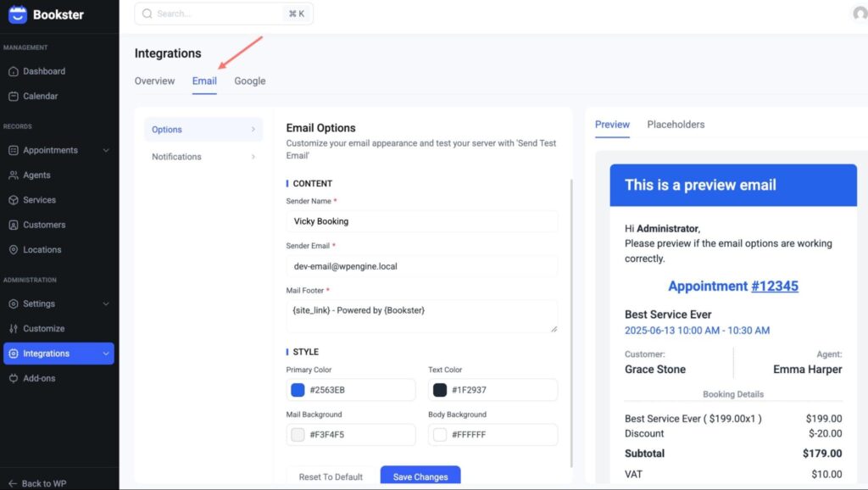Screen dimensions: 868x490
Task: Click the Add-ons plug icon
Action: pos(14,379)
